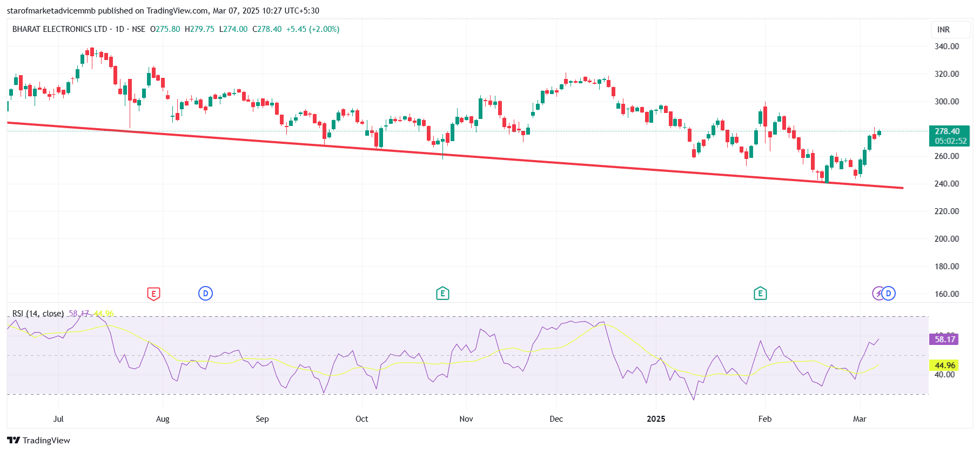Click the 320.00 price axis label
This screenshot has height=452, width=980.
tap(947, 74)
